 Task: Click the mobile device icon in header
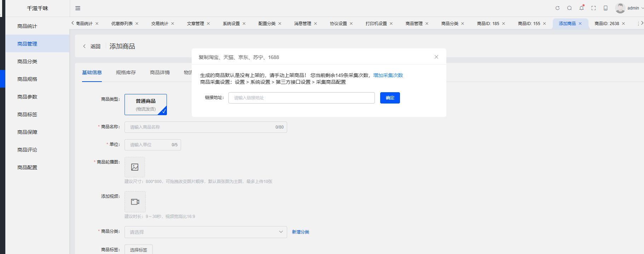605,8
